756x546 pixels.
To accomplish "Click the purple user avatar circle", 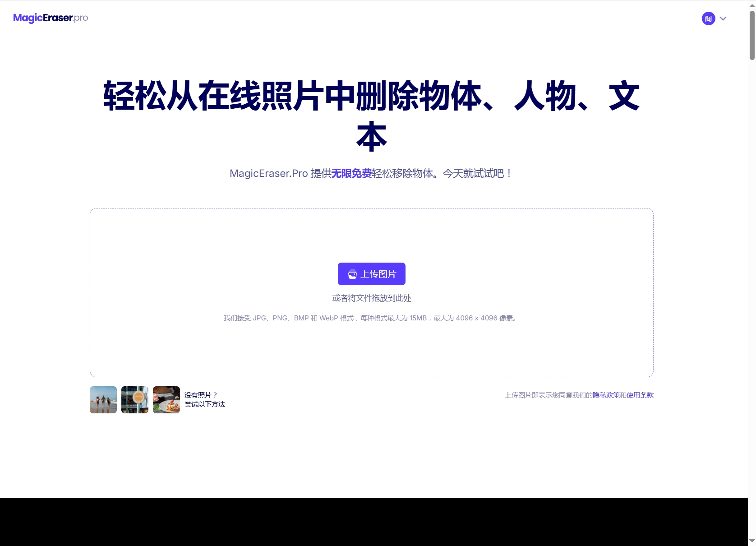I will [x=708, y=19].
